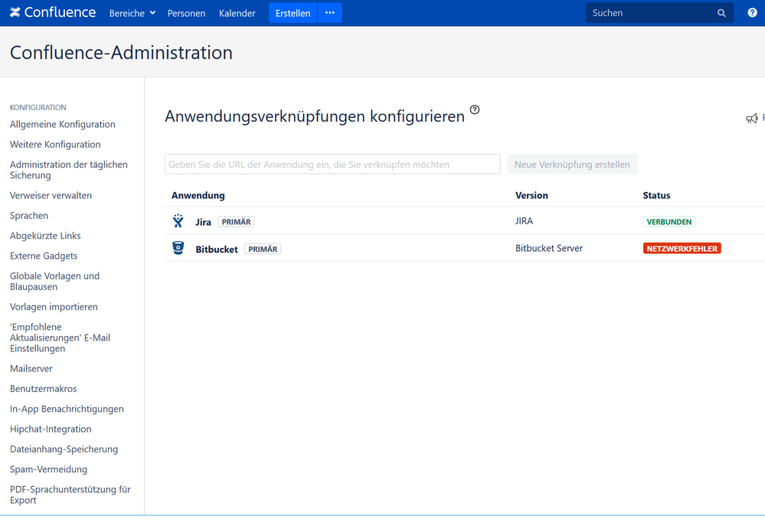Click the Confluence logo in the header
This screenshot has height=532, width=765.
(x=53, y=12)
